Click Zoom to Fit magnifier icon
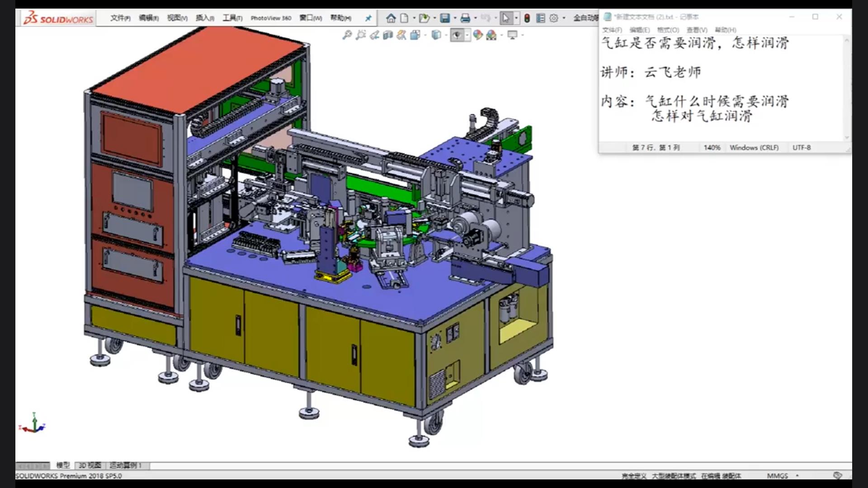This screenshot has width=868, height=488. tap(347, 35)
